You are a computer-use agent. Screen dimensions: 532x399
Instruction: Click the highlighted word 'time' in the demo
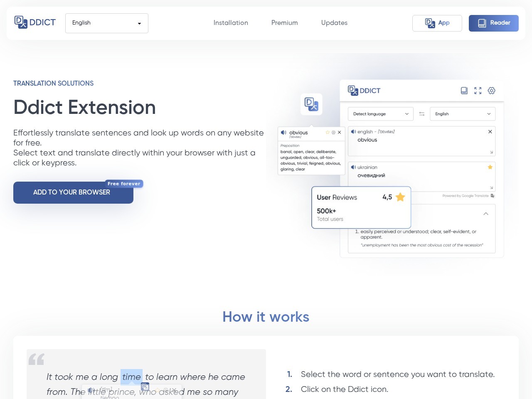pos(131,377)
